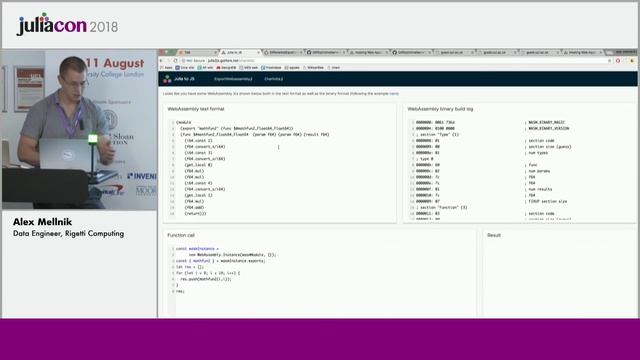Viewport: 640px width, 360px height.
Task: Click the '(module' line in text format
Action: (184, 122)
